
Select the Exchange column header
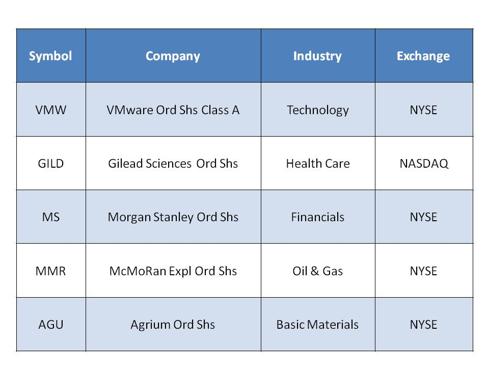[x=424, y=56]
